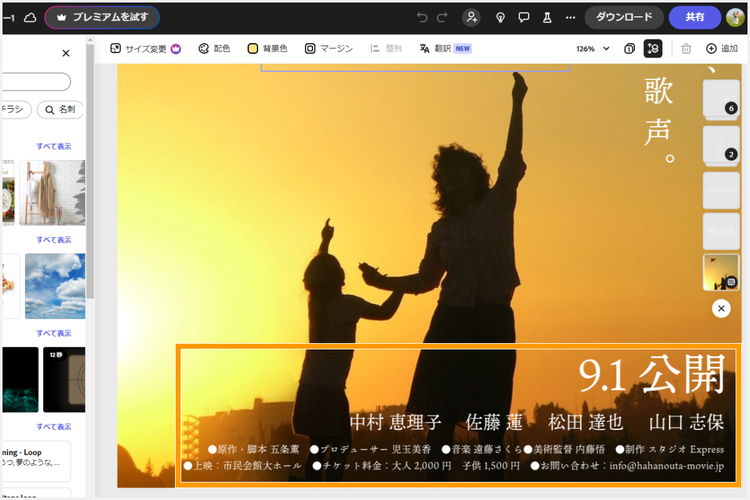Toggle the page grid view icon
Image resolution: width=750 pixels, height=500 pixels.
coord(653,49)
